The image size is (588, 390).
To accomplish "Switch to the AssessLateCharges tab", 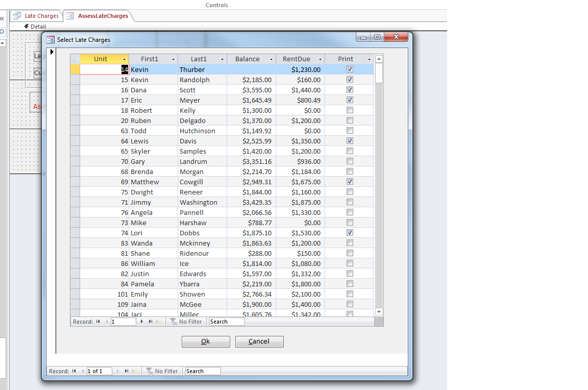I will pos(98,16).
